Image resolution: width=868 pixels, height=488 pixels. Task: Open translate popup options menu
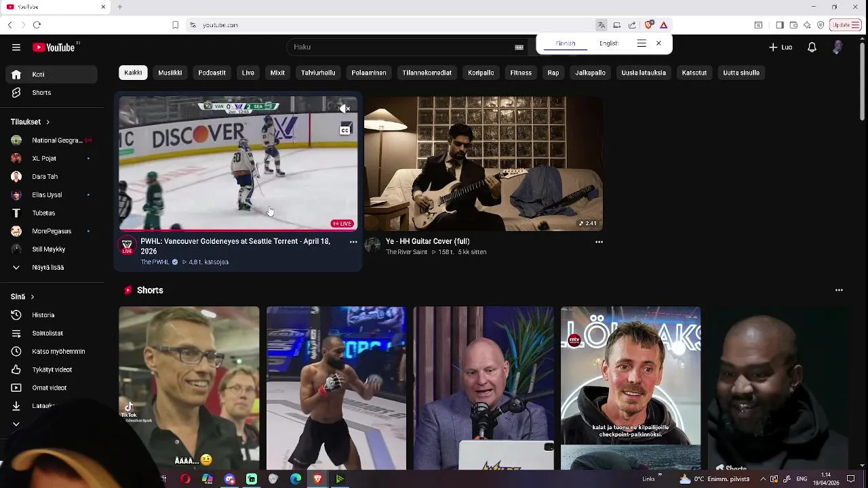click(642, 43)
